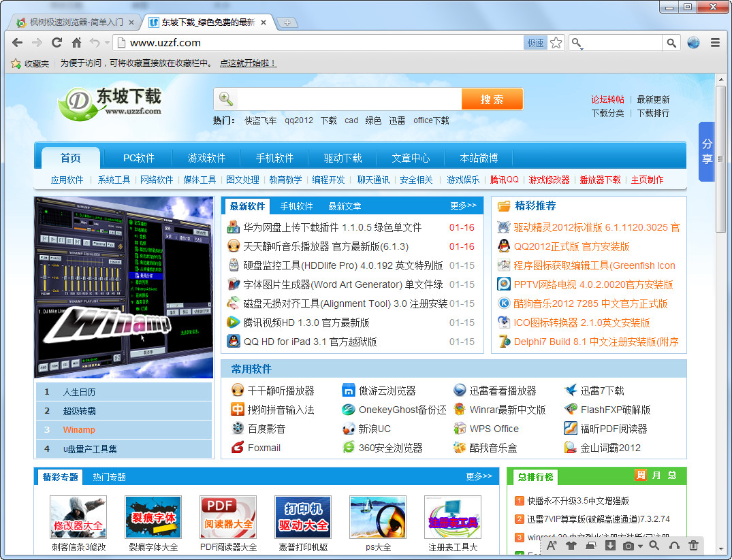Go to the browser home page icon
Screen dimensions: 732x560
pos(76,43)
